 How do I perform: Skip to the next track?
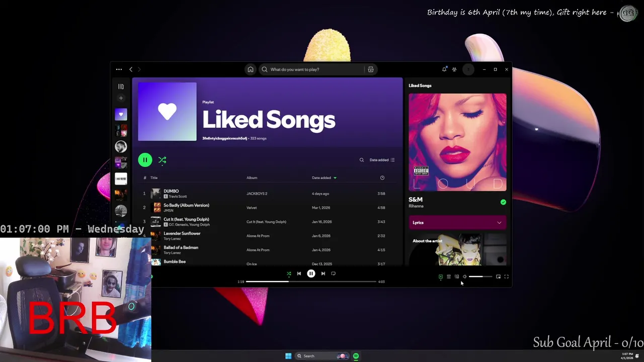323,274
